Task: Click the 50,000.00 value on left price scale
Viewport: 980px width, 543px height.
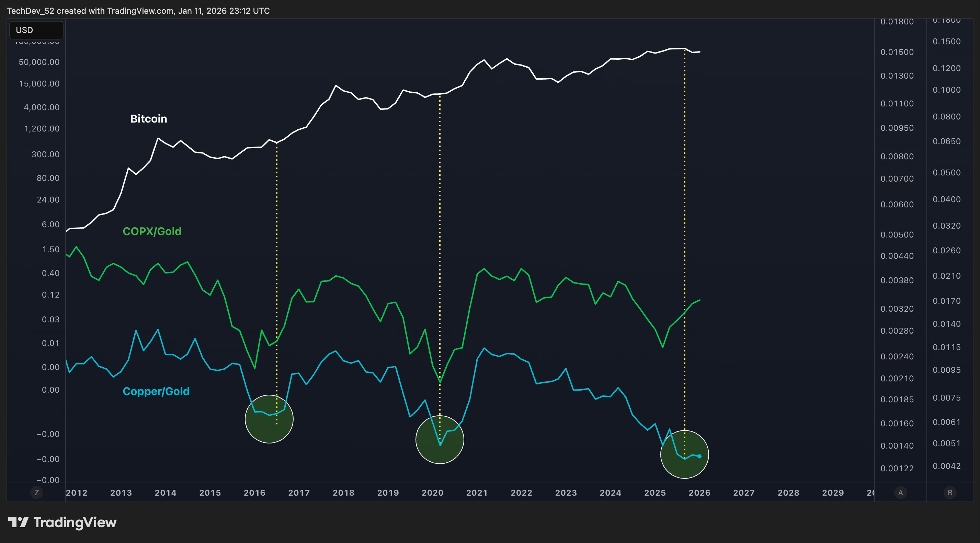Action: tap(39, 62)
